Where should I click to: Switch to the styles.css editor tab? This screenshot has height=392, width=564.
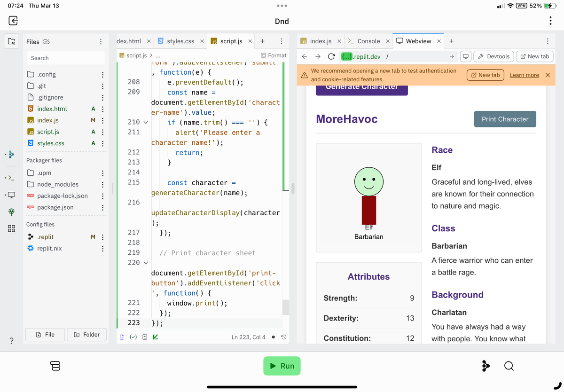pyautogui.click(x=180, y=41)
